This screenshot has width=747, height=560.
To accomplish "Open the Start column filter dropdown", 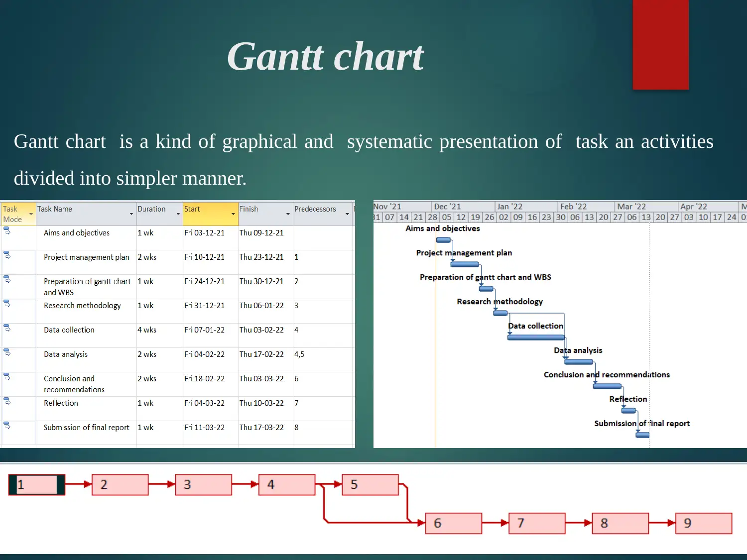I will [x=233, y=214].
